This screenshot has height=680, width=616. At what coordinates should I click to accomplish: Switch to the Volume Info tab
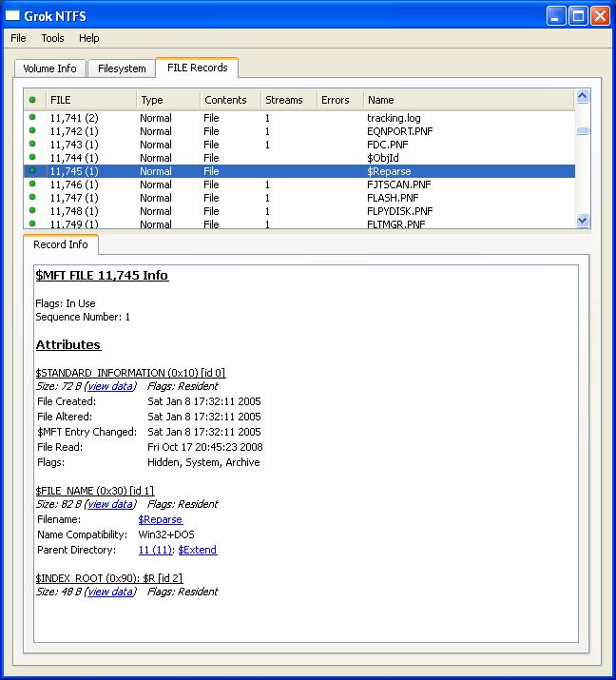pos(49,68)
